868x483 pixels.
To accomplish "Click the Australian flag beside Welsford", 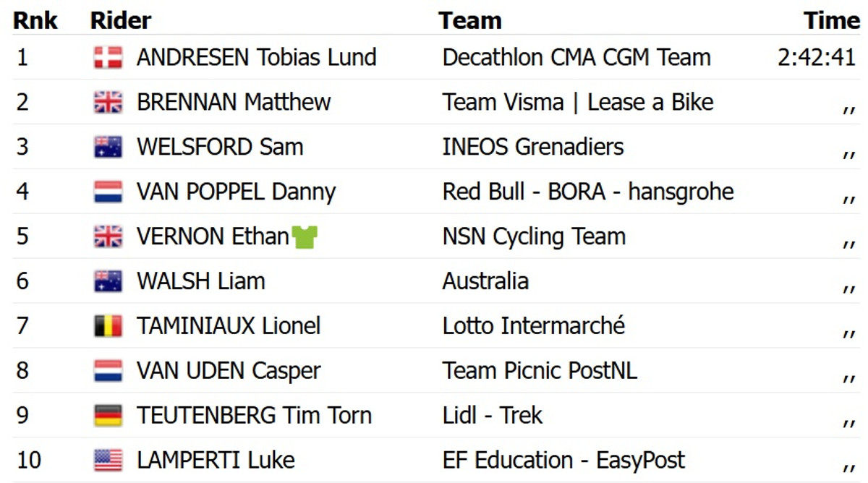I will (x=108, y=148).
